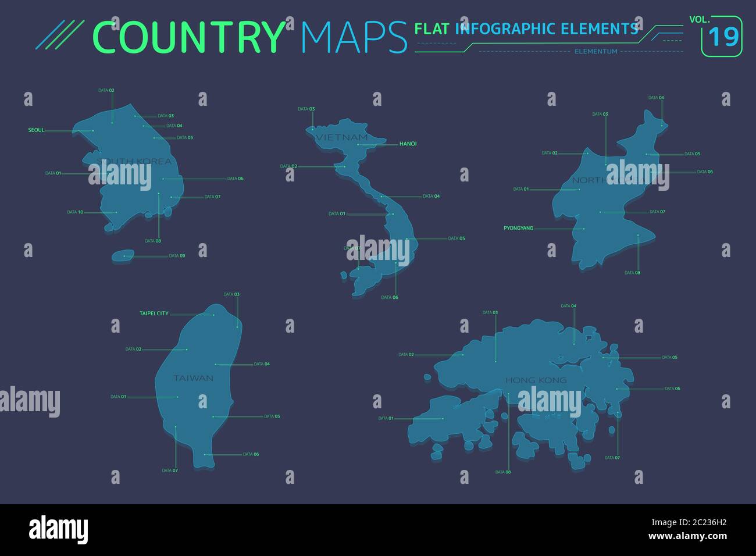Click DATA 05 label on Vietnam map
Screen dimensions: 756x556
click(457, 238)
